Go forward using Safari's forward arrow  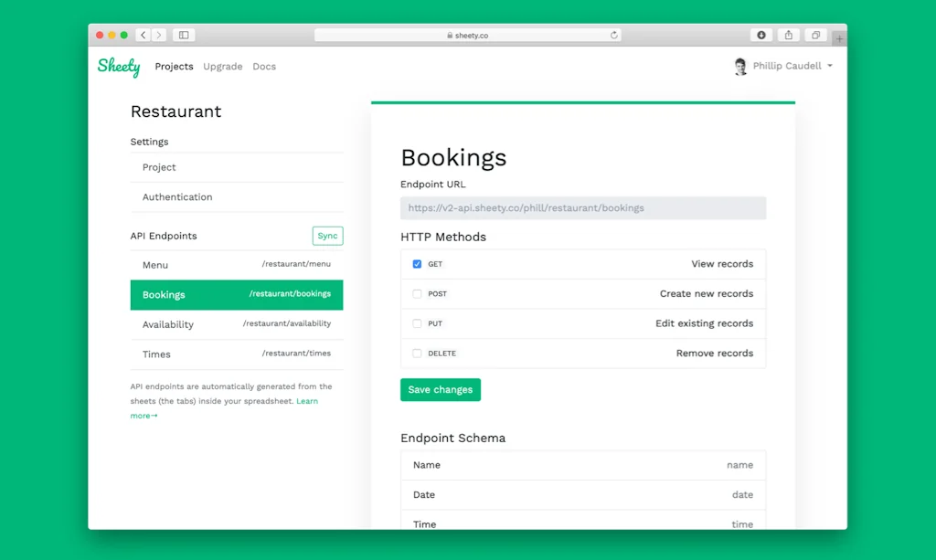(159, 35)
